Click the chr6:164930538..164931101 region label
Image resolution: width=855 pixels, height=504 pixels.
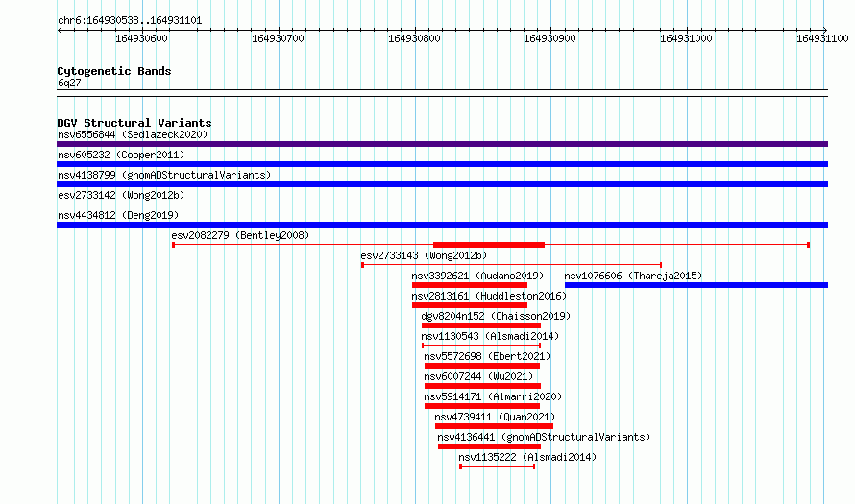tap(130, 21)
